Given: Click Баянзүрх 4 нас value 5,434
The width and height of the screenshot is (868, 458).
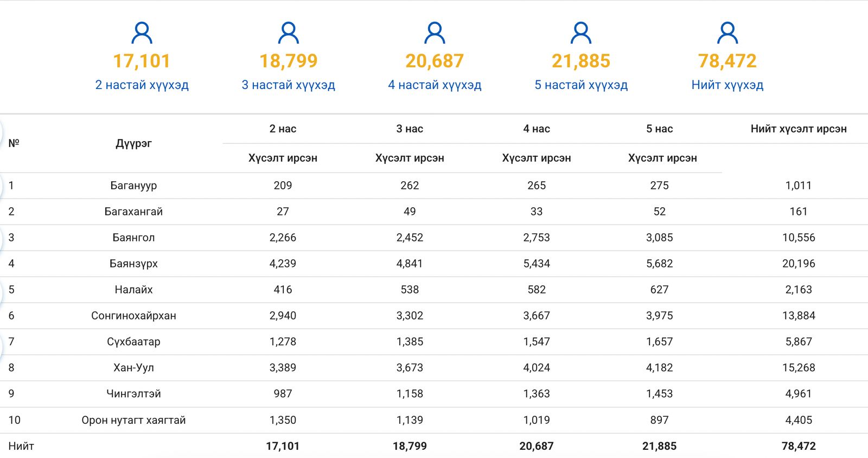Looking at the screenshot, I should (x=537, y=264).
